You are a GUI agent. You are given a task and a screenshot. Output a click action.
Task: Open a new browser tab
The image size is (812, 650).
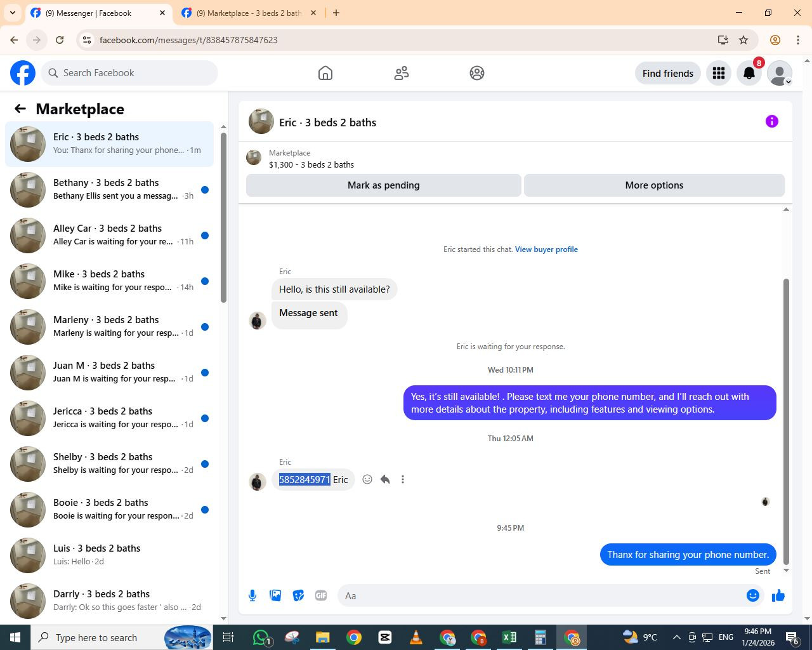click(336, 13)
